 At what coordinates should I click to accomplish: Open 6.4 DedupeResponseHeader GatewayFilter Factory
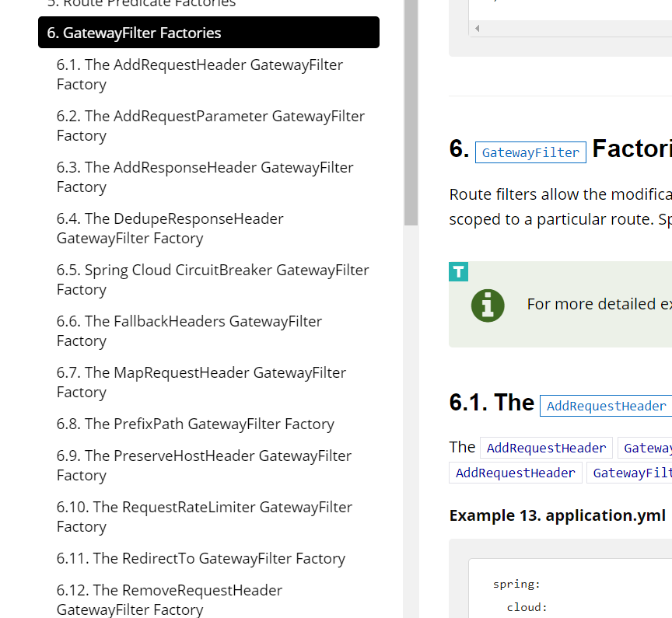[170, 229]
